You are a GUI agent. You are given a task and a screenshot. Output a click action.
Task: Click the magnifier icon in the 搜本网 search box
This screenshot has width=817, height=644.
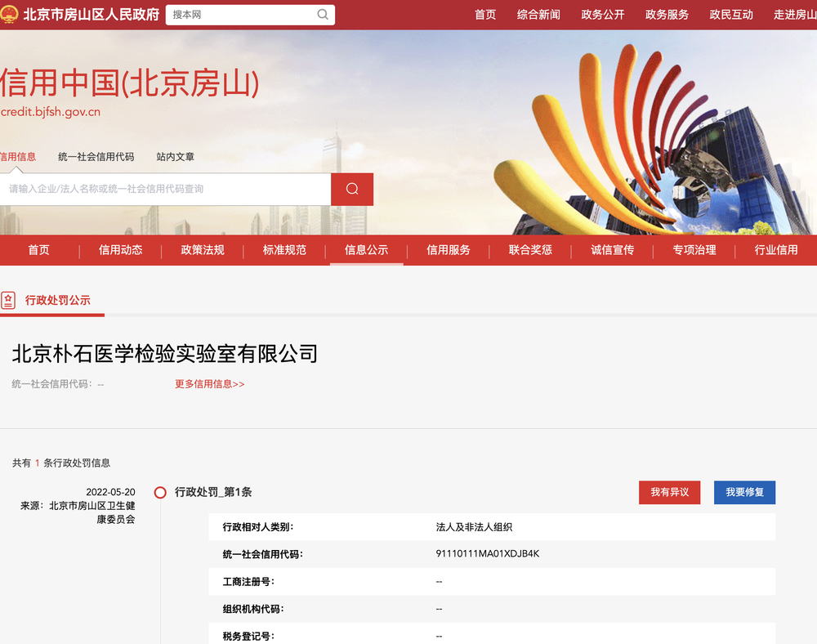(x=323, y=15)
